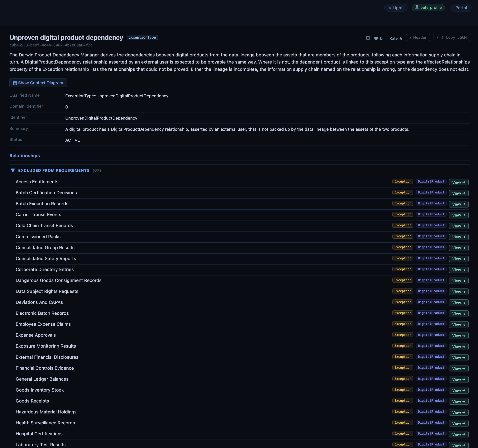View Consolidated Safety Reports

tap(459, 259)
